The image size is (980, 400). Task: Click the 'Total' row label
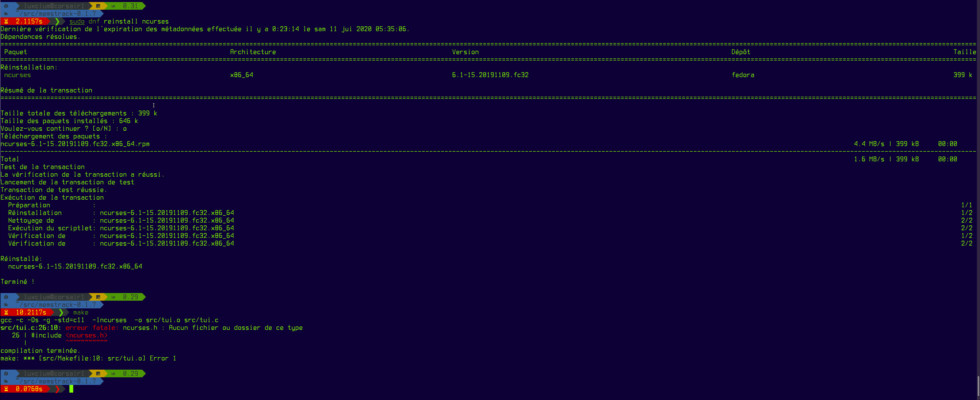(10, 159)
